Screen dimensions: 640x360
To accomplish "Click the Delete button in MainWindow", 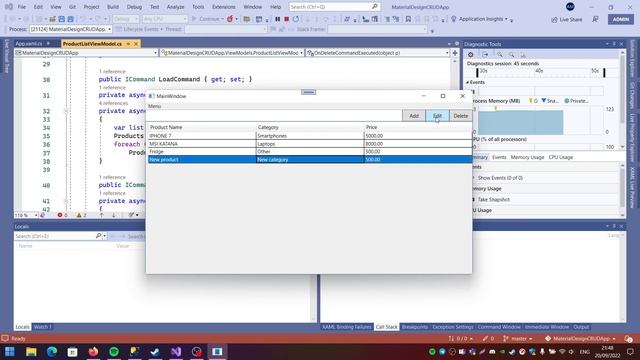I will tap(460, 116).
